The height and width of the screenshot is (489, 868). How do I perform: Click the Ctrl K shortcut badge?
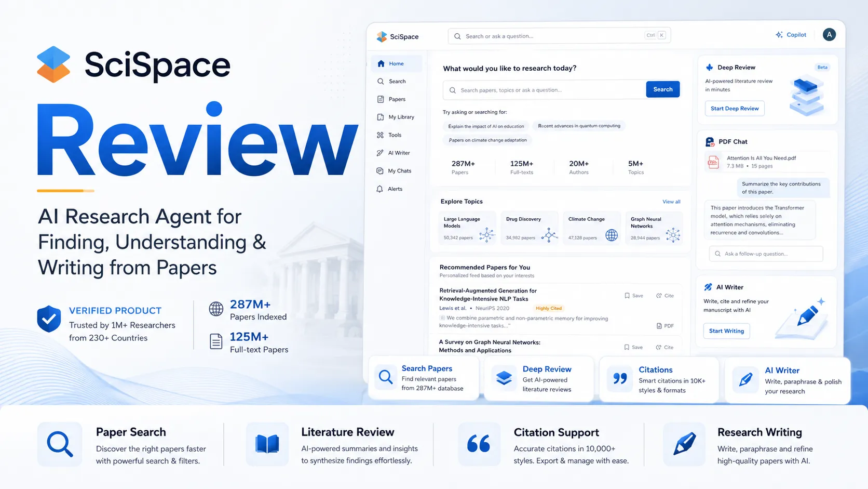(x=655, y=35)
